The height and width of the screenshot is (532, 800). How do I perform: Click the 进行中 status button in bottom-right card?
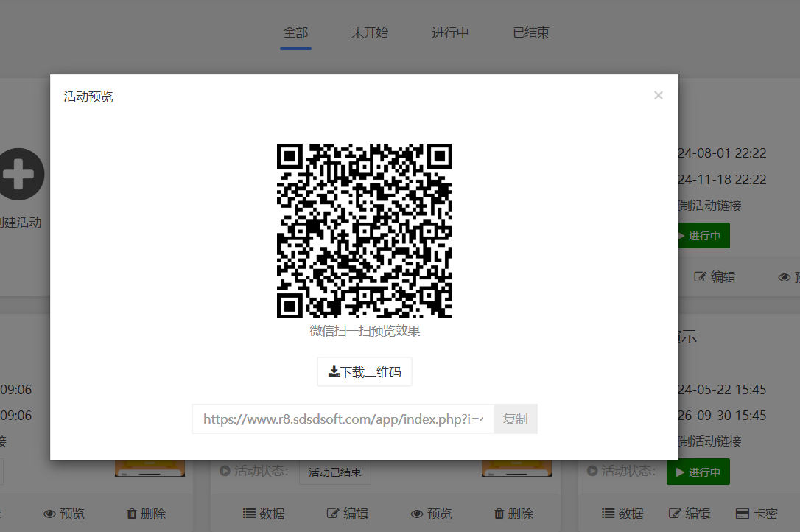[698, 472]
